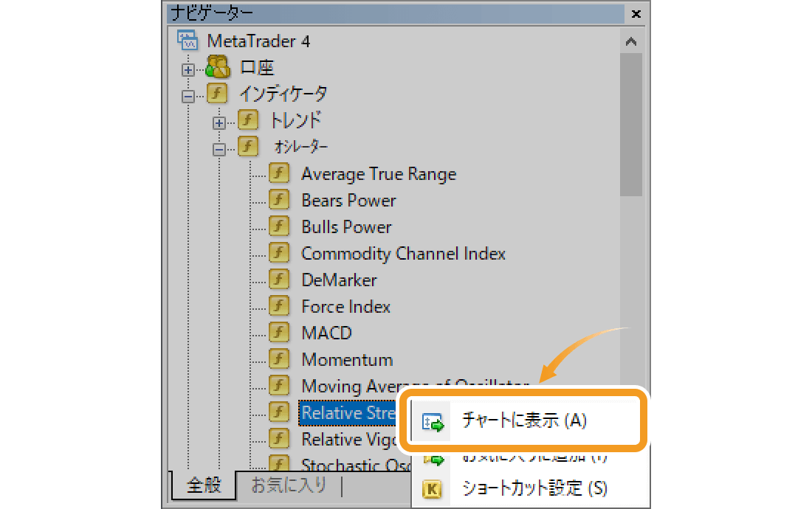Select highlighted Relative Strength item text
Screen dimensions: 812x509
[x=348, y=413]
